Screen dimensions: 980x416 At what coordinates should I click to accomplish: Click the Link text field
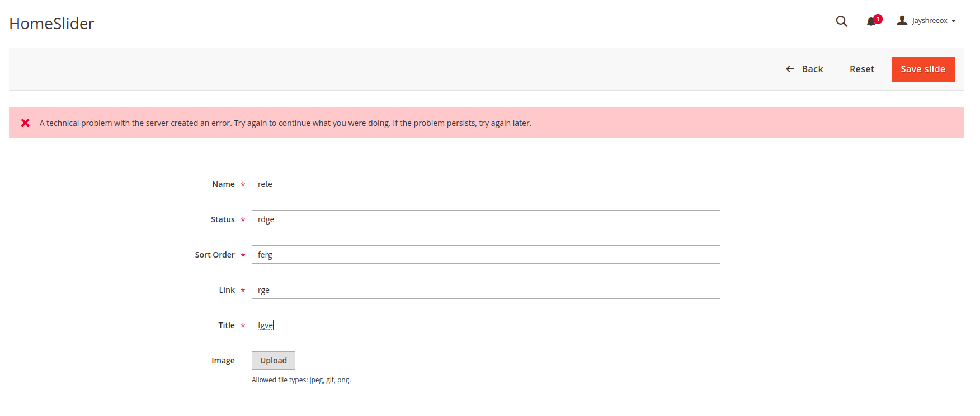pyautogui.click(x=486, y=290)
